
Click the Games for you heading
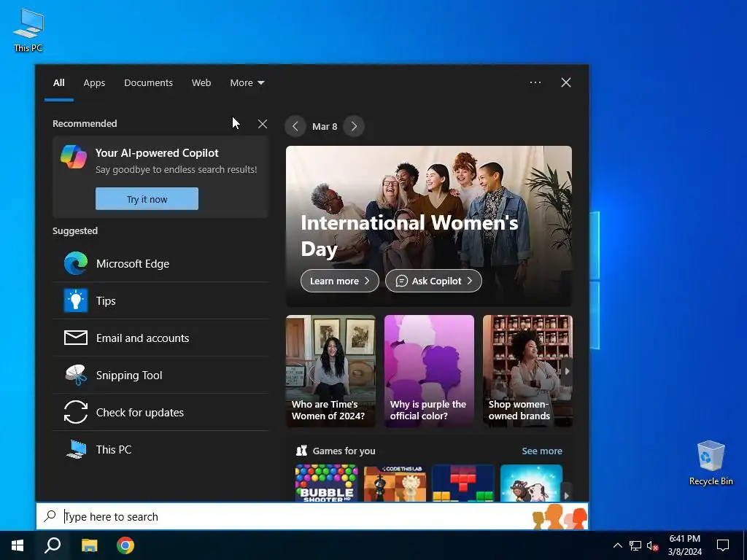point(344,451)
